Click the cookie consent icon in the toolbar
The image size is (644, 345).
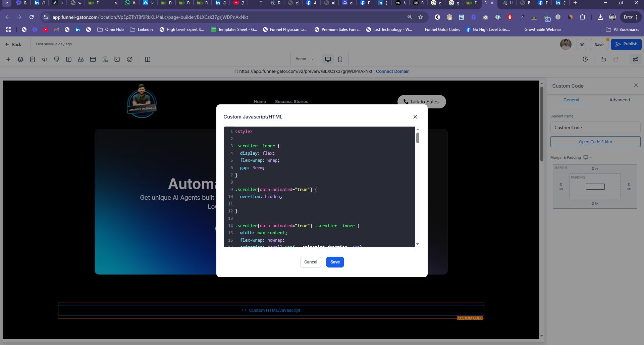pos(130,59)
